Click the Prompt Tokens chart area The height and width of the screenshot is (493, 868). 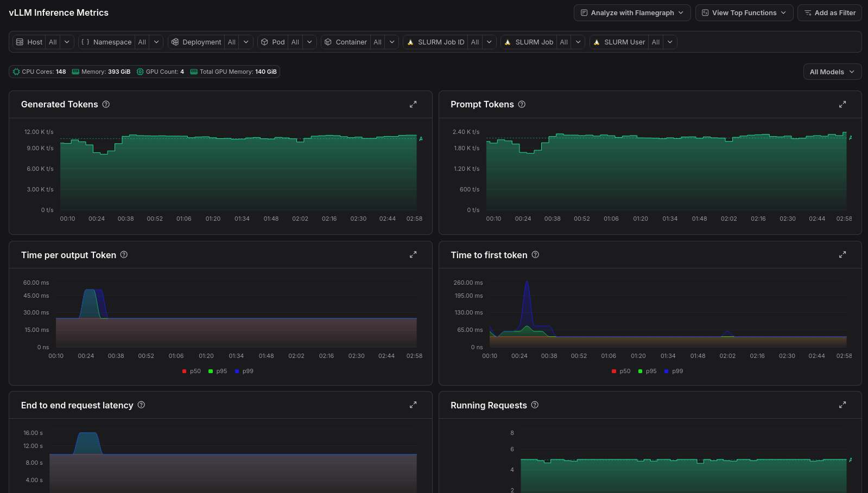coord(666,171)
